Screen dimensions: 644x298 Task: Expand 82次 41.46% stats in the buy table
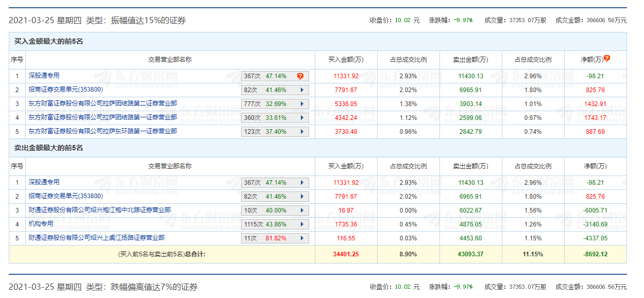pyautogui.click(x=302, y=90)
